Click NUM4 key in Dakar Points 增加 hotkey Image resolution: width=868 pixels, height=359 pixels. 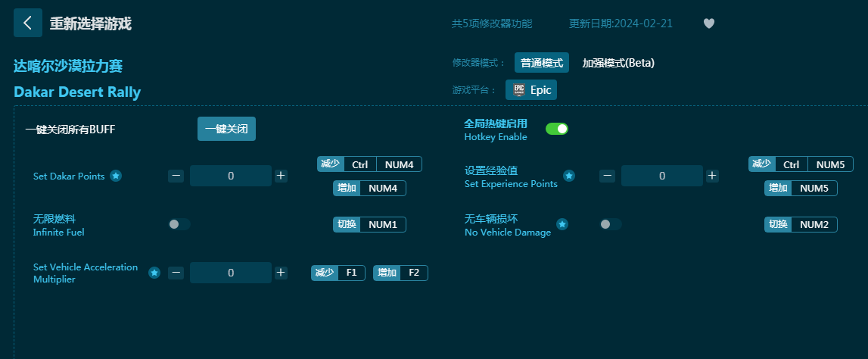383,189
